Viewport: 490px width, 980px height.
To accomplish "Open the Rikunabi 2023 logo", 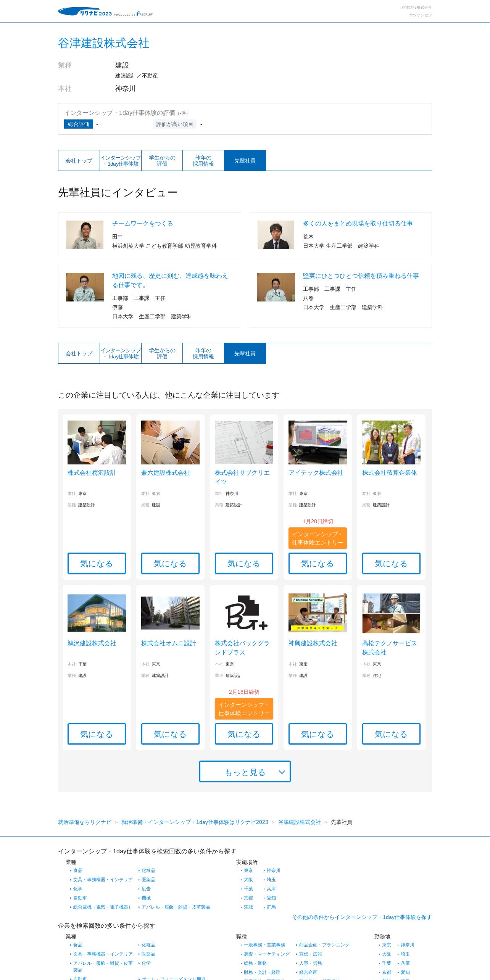I will coord(85,12).
